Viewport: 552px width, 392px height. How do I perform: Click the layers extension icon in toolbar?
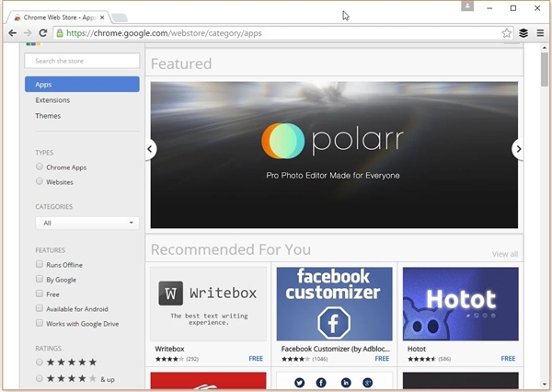[x=523, y=33]
